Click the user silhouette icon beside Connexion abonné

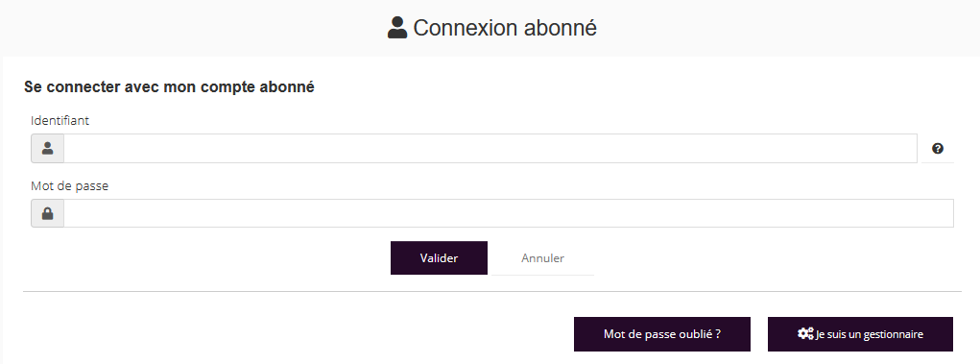pos(396,28)
